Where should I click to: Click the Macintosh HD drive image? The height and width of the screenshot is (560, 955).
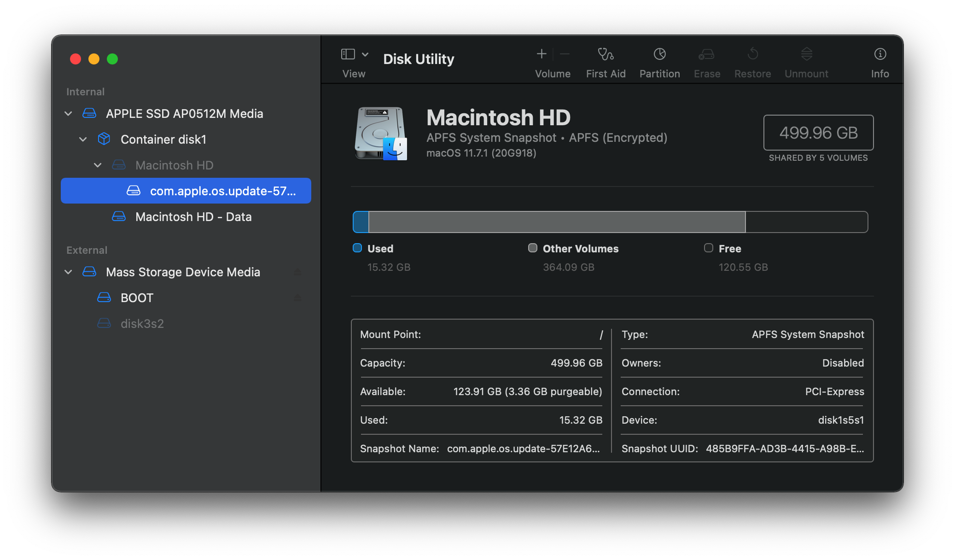pos(380,133)
